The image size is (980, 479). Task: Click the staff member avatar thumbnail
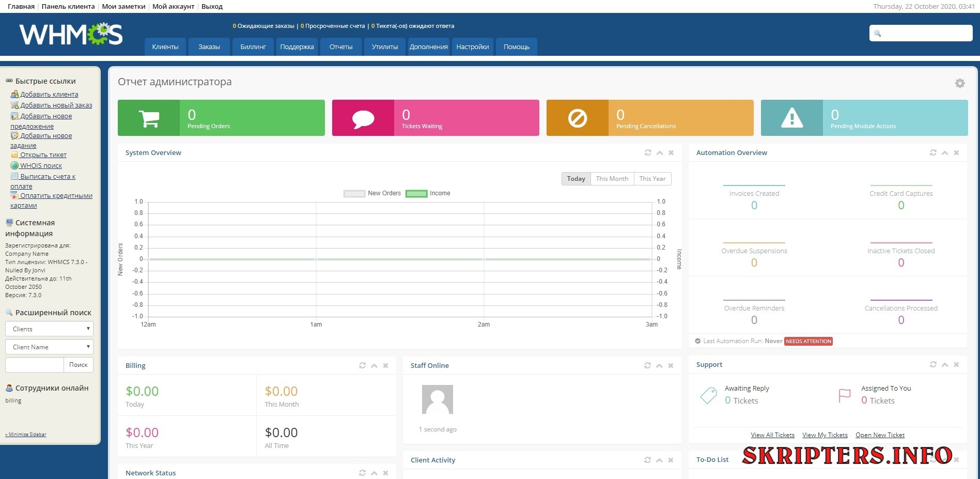pos(438,399)
